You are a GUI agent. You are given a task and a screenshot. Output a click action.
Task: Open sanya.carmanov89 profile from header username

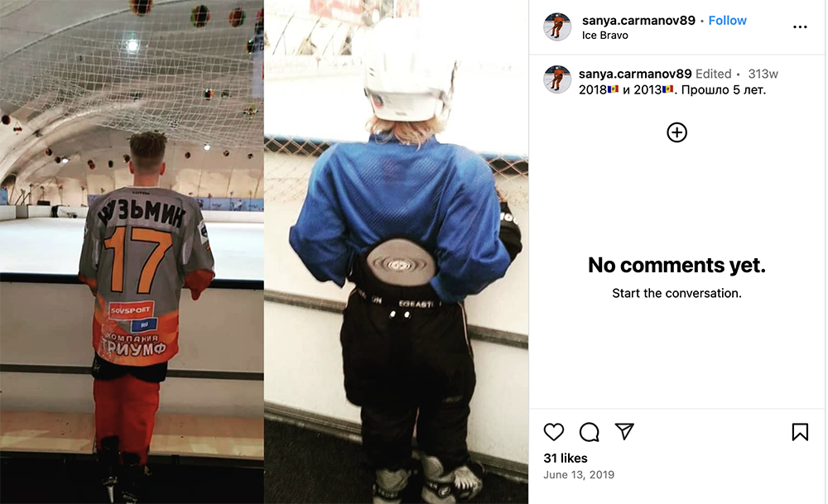pyautogui.click(x=638, y=21)
